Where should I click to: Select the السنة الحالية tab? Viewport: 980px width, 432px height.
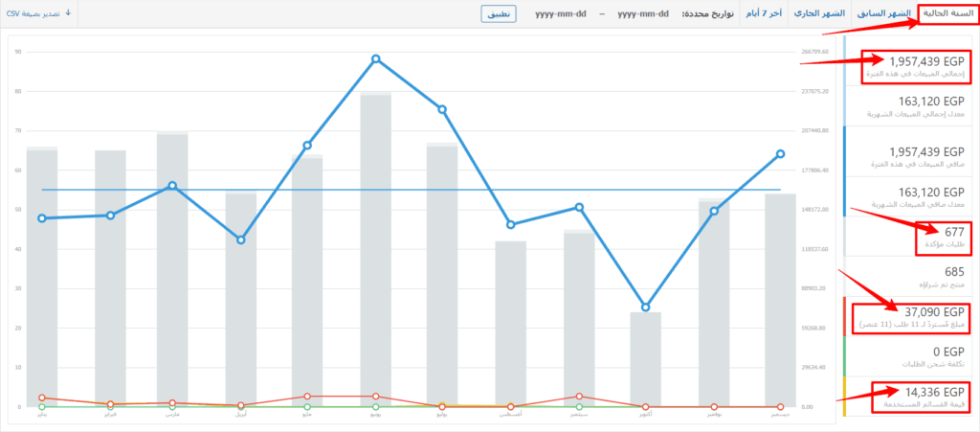pyautogui.click(x=947, y=13)
